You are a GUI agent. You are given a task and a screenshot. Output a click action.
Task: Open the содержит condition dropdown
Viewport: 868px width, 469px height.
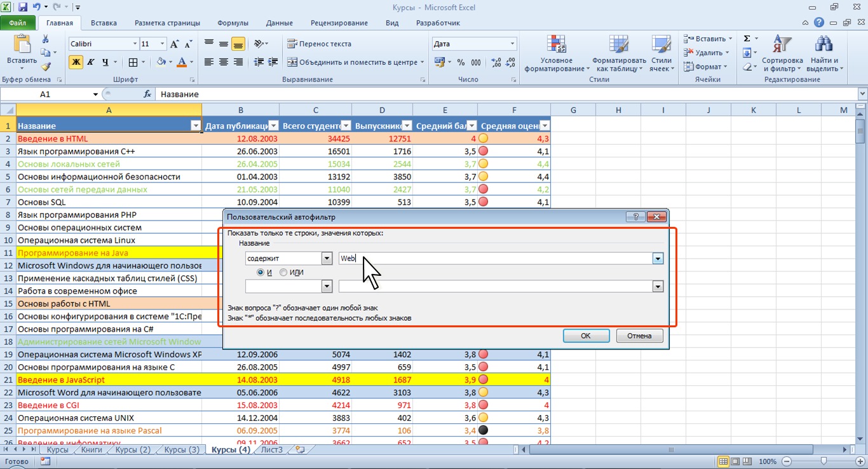327,259
